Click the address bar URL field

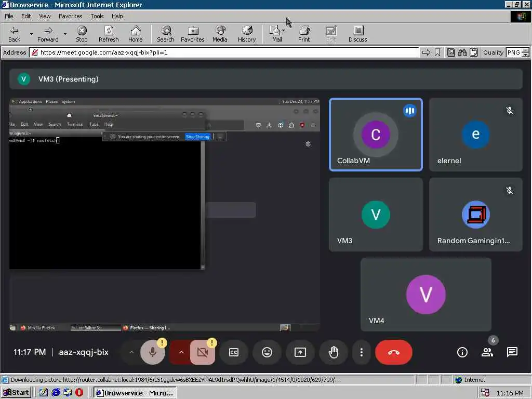(224, 52)
